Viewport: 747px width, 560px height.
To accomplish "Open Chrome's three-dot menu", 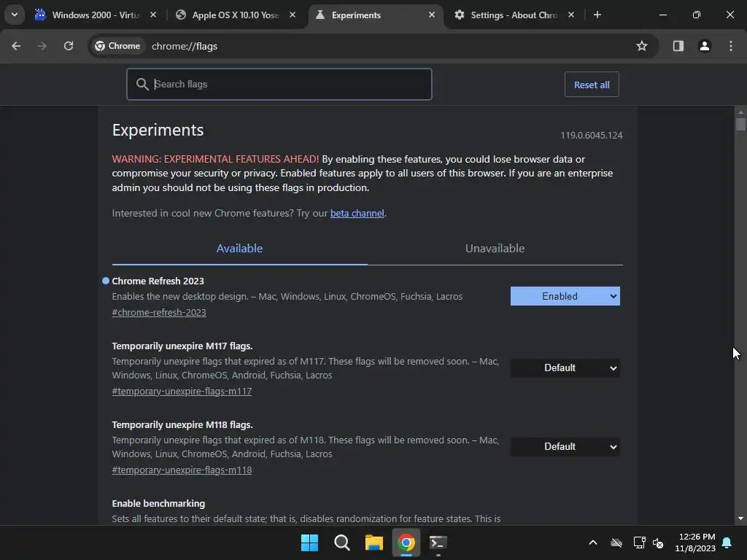I will [731, 46].
